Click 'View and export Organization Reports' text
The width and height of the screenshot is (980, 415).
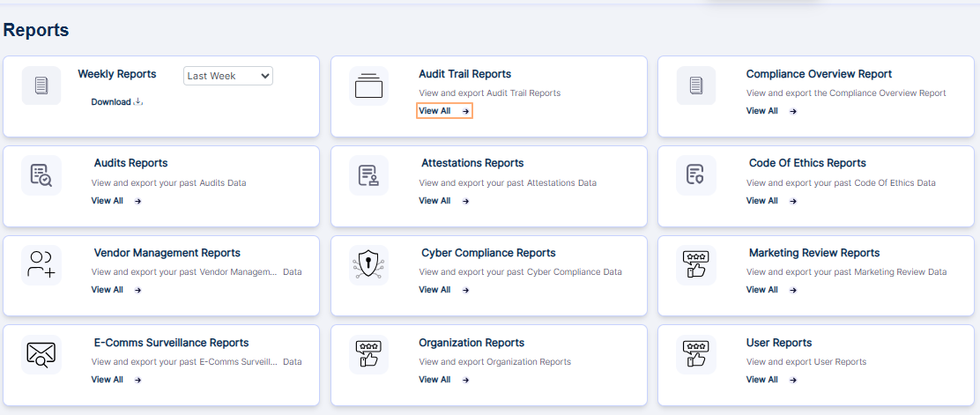(x=495, y=362)
